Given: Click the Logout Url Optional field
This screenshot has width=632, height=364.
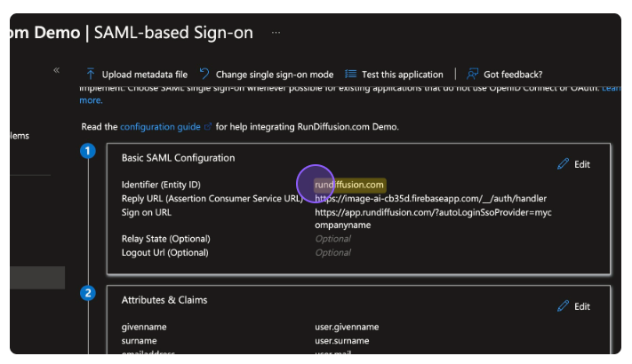Looking at the screenshot, I should [332, 253].
